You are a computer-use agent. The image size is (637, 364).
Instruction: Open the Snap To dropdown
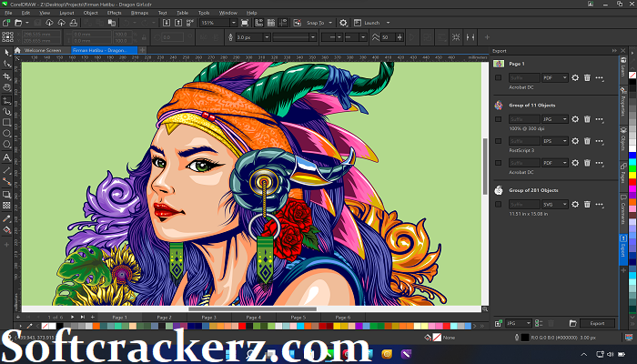[x=330, y=23]
